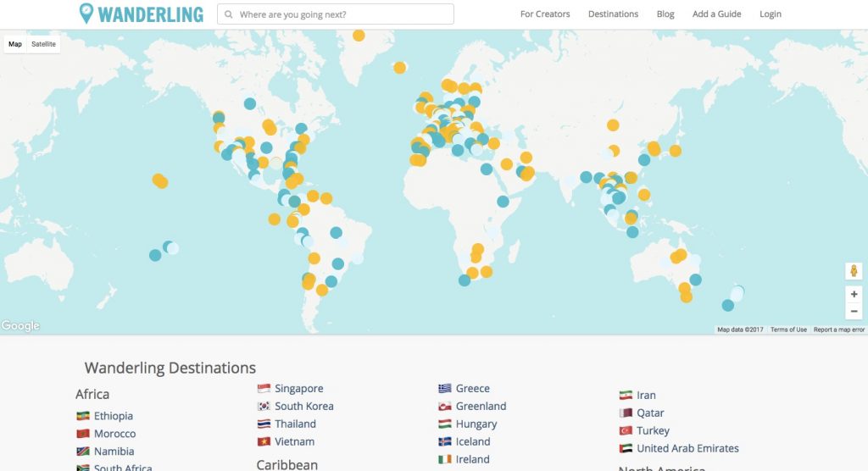Open the United Arab Emirates destination link
Viewport: 868px width, 471px height.
pos(687,448)
